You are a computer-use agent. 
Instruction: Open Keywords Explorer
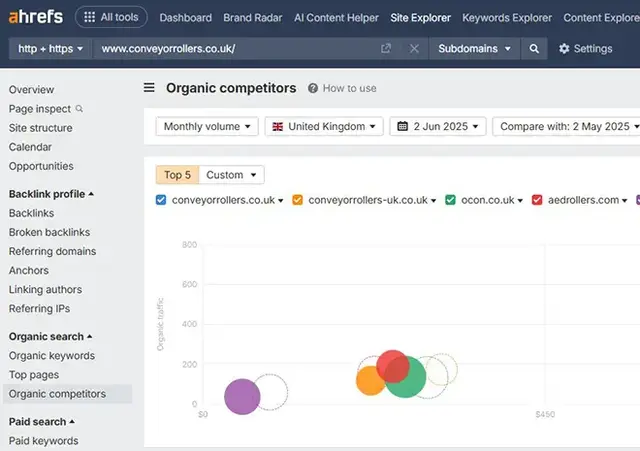tap(507, 18)
